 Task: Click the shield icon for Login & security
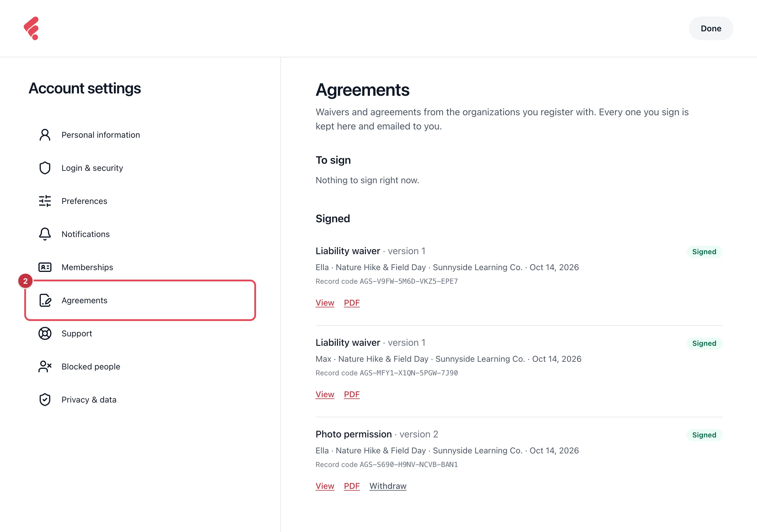click(x=45, y=168)
